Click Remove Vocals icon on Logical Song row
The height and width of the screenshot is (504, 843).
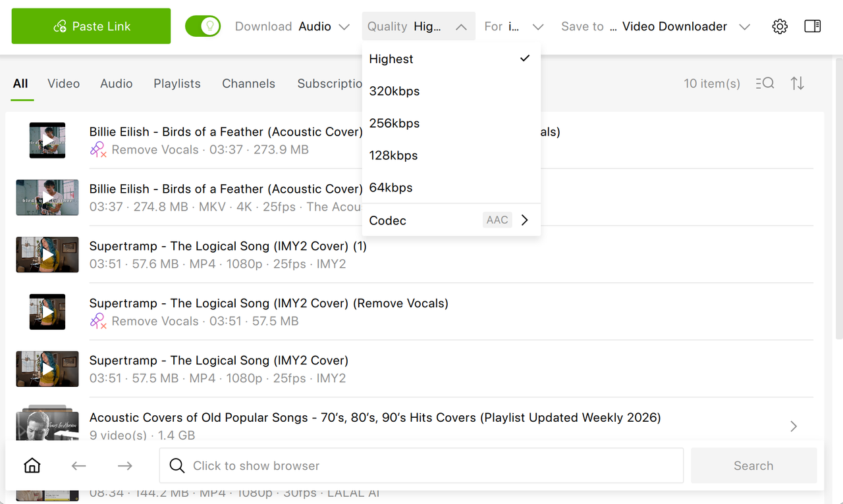(x=98, y=322)
